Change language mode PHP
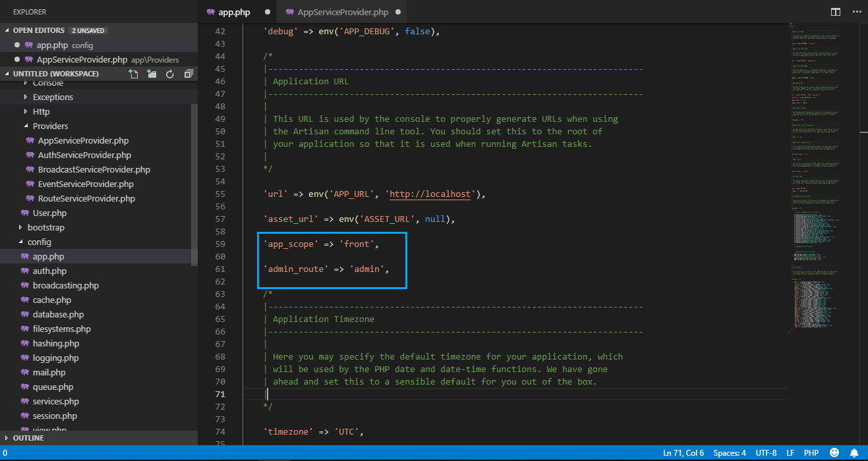This screenshot has height=461, width=868. pos(811,453)
